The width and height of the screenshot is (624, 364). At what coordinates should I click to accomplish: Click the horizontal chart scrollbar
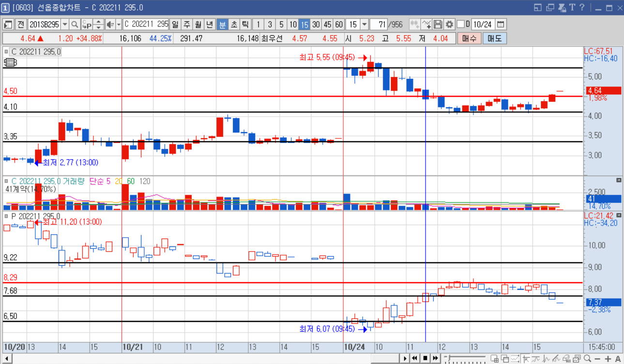(202, 359)
